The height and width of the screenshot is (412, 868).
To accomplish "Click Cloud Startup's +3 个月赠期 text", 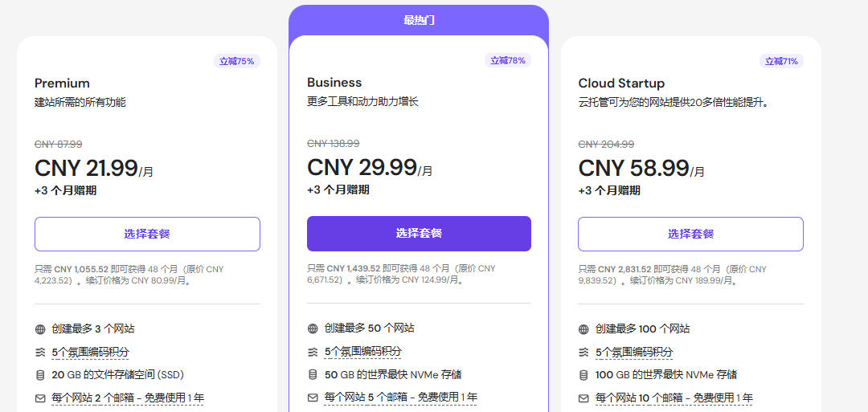I will pos(609,191).
